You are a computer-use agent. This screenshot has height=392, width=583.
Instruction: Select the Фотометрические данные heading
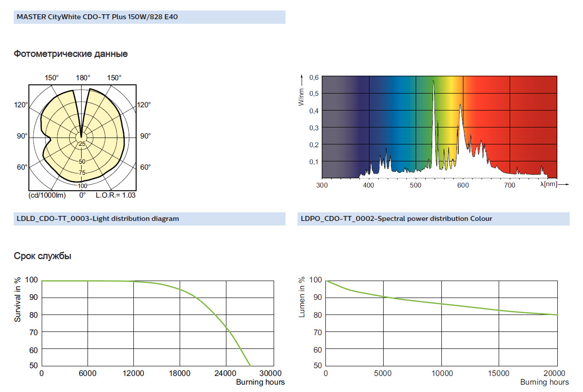[x=71, y=54]
